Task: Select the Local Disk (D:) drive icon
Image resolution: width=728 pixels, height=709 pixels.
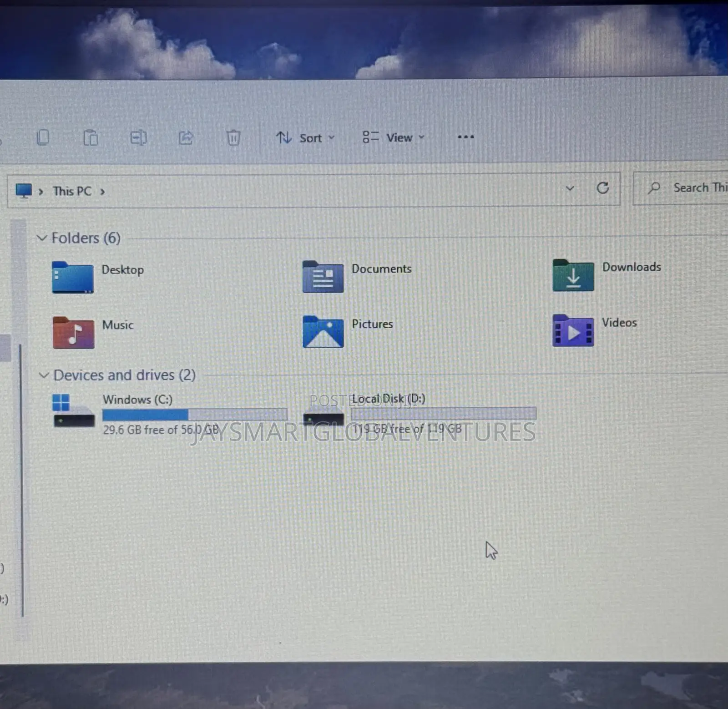Action: (x=324, y=416)
